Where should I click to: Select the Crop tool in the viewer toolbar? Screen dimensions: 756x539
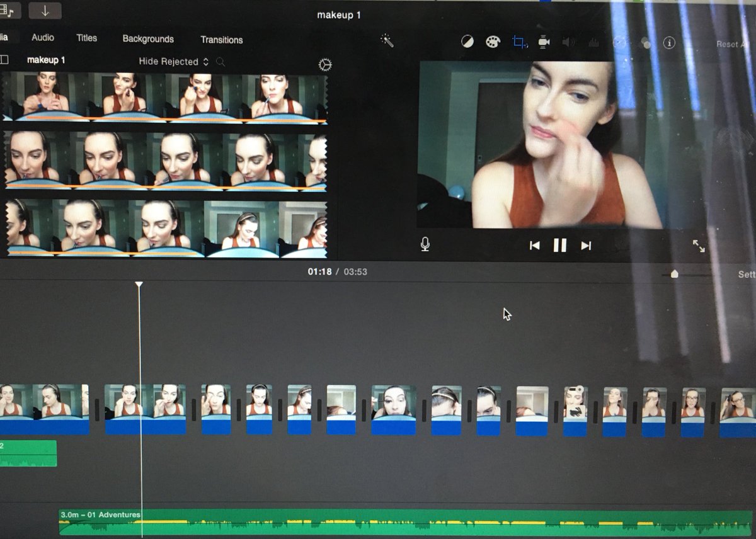[519, 41]
